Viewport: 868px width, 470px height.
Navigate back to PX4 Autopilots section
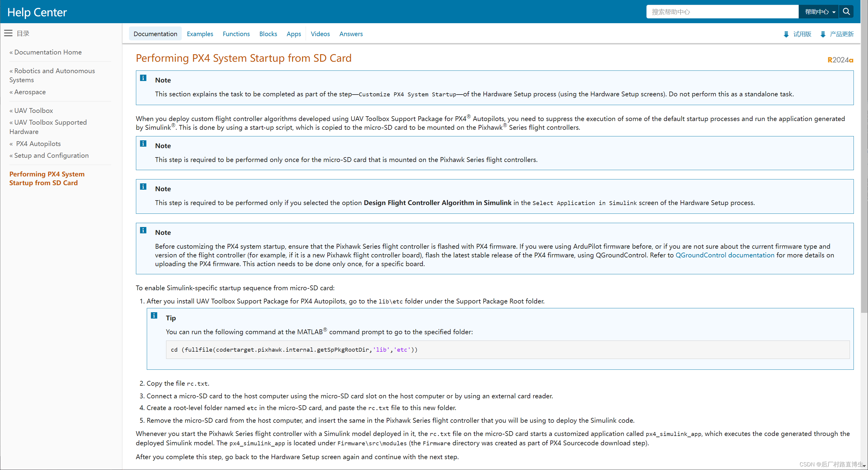pyautogui.click(x=38, y=144)
